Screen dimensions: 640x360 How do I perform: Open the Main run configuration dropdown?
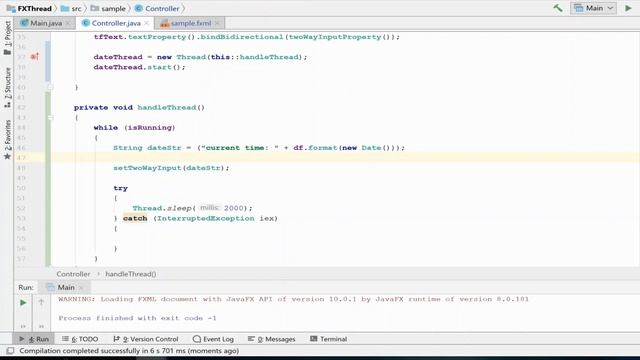click(x=593, y=8)
